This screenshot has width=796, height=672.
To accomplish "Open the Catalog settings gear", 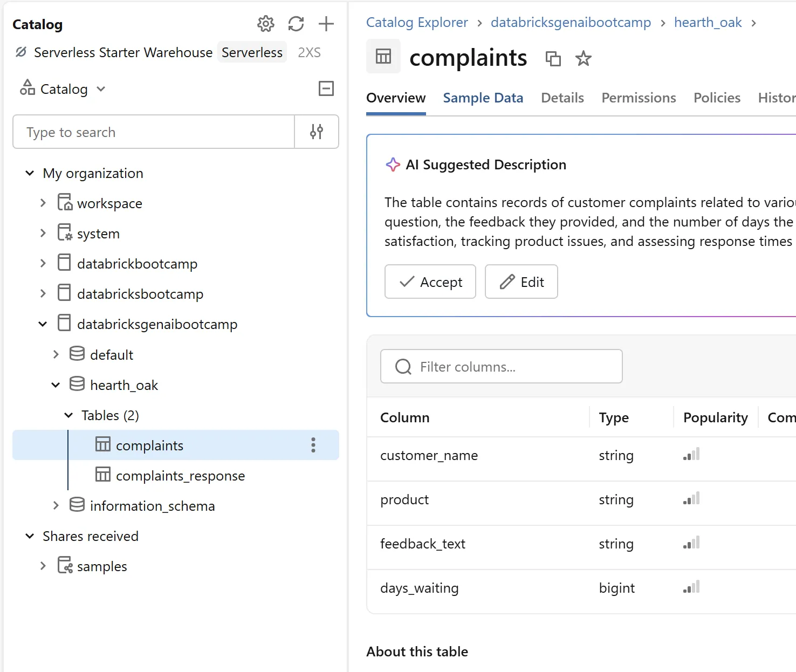I will (265, 24).
